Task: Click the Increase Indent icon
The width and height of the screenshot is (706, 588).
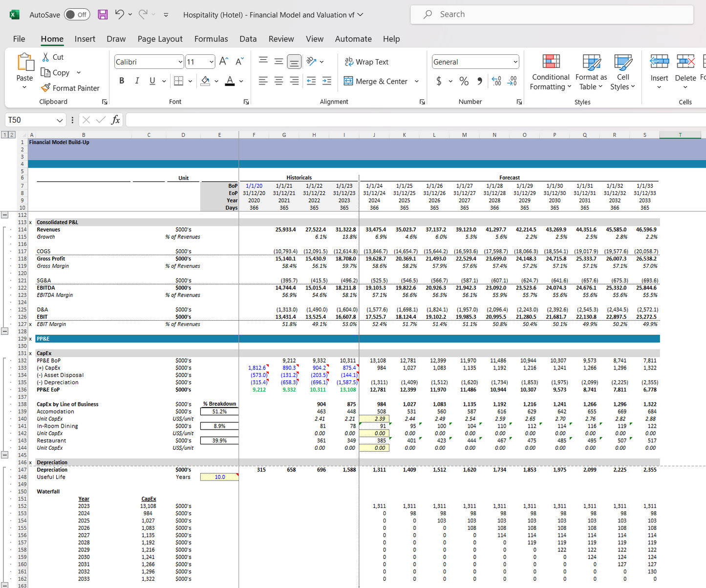Action: tap(327, 81)
